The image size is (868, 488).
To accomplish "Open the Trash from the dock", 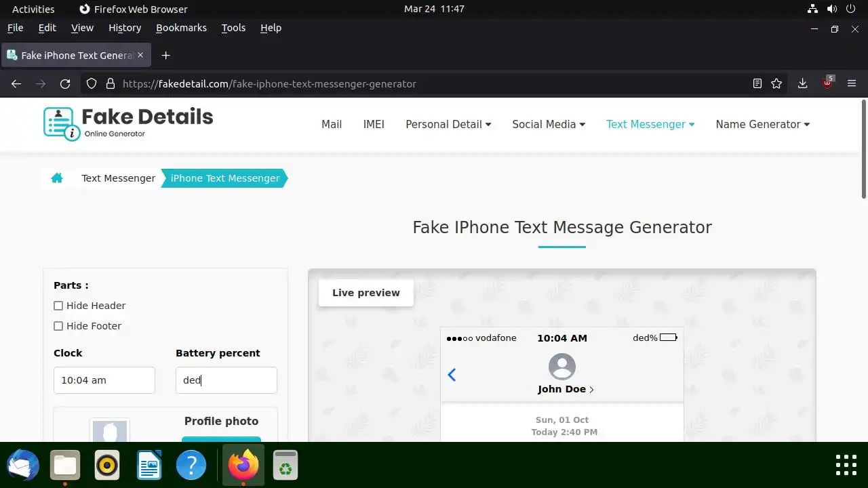I will [x=285, y=466].
